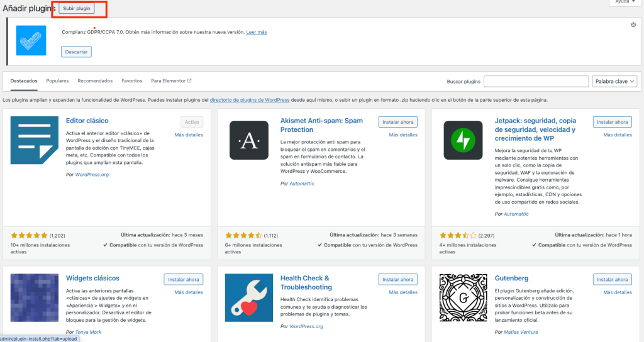Image resolution: width=644 pixels, height=342 pixels.
Task: Click 'Última actualización: hace 3 semanas' text
Action: 374,235
